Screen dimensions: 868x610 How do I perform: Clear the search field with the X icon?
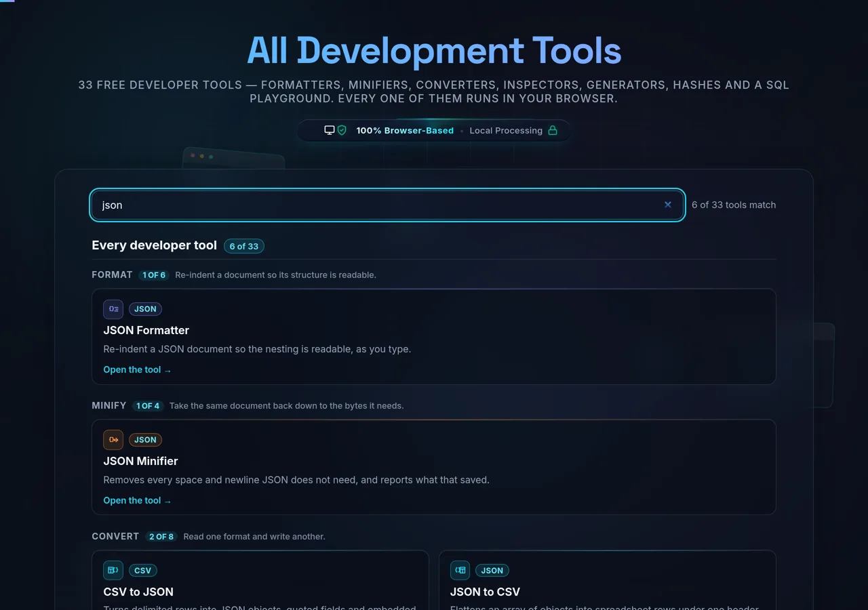click(668, 205)
